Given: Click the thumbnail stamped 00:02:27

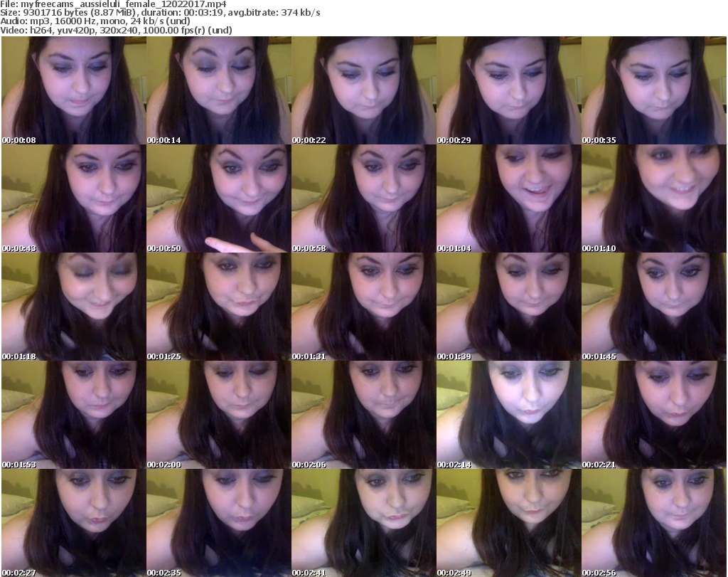Looking at the screenshot, I should (x=74, y=523).
